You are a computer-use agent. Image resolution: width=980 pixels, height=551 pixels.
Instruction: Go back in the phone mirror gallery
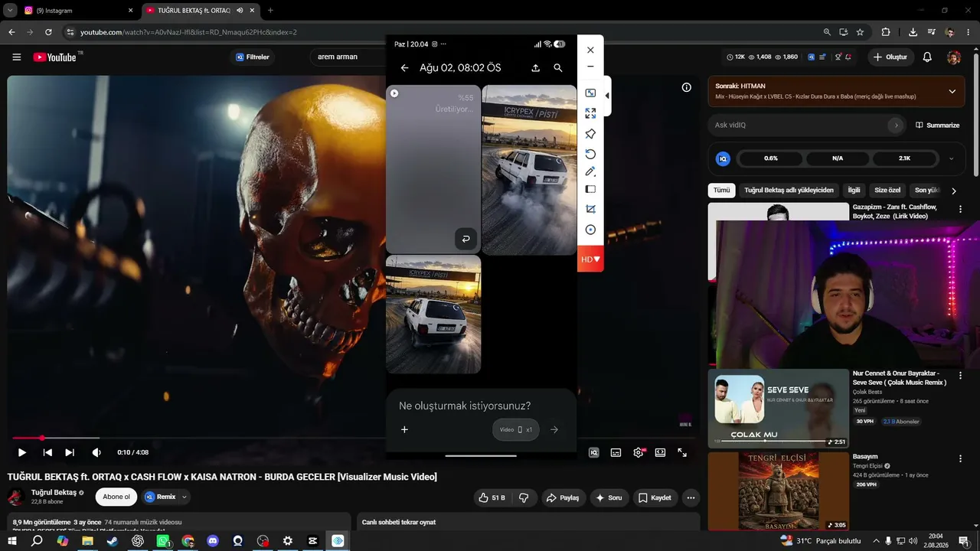(405, 68)
